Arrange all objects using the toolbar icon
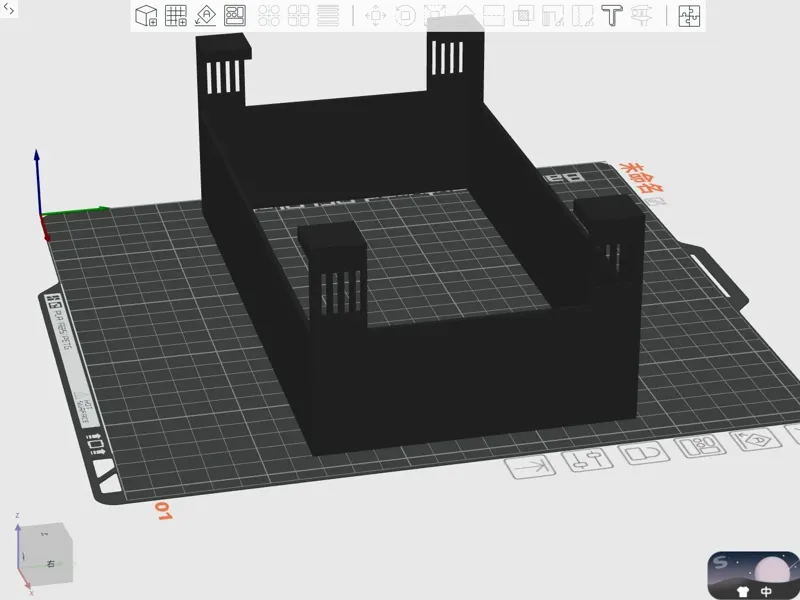Image resolution: width=800 pixels, height=600 pixels. (x=235, y=15)
